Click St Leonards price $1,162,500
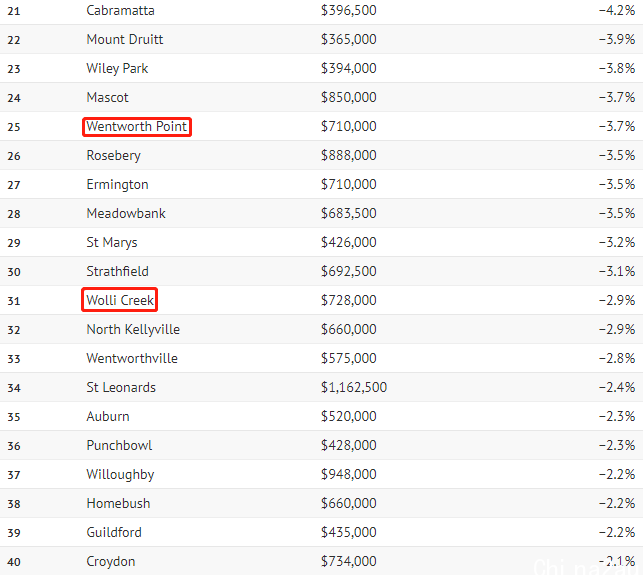This screenshot has height=581, width=644. 354,388
